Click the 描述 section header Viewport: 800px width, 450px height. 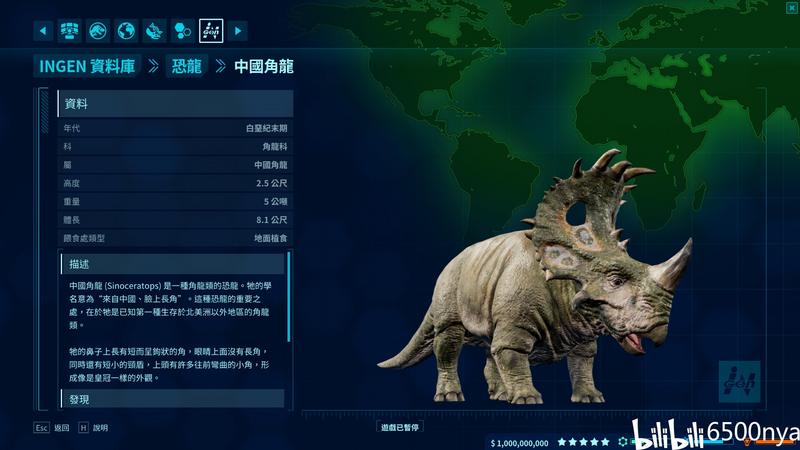(172, 264)
